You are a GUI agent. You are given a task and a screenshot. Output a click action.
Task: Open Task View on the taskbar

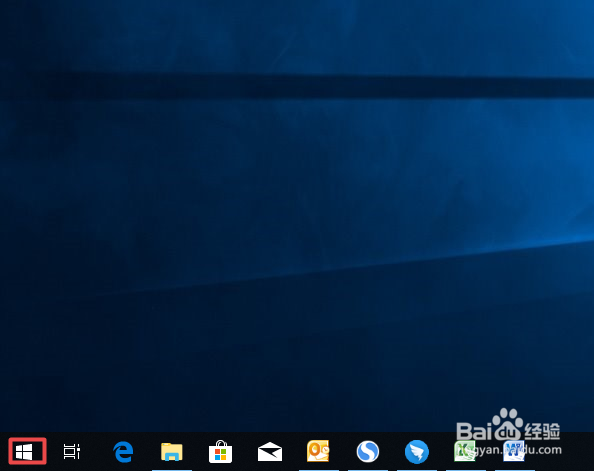[72, 451]
